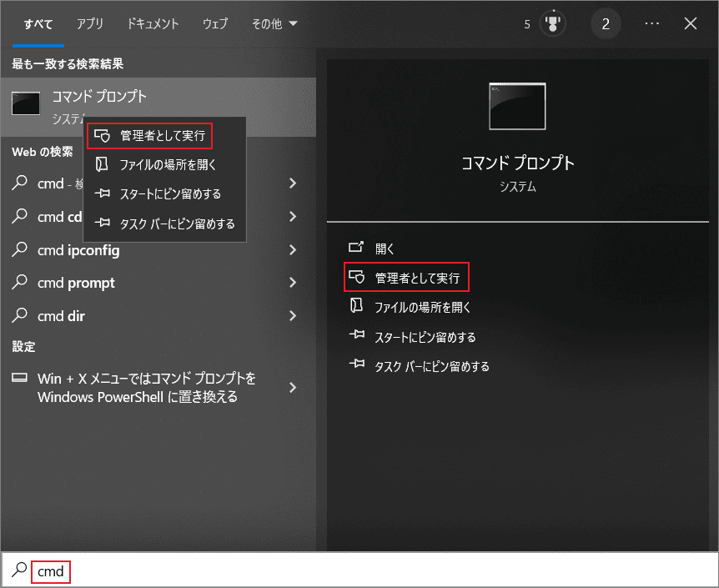Click the shield icon in the context menu
The image size is (719, 588).
102,136
